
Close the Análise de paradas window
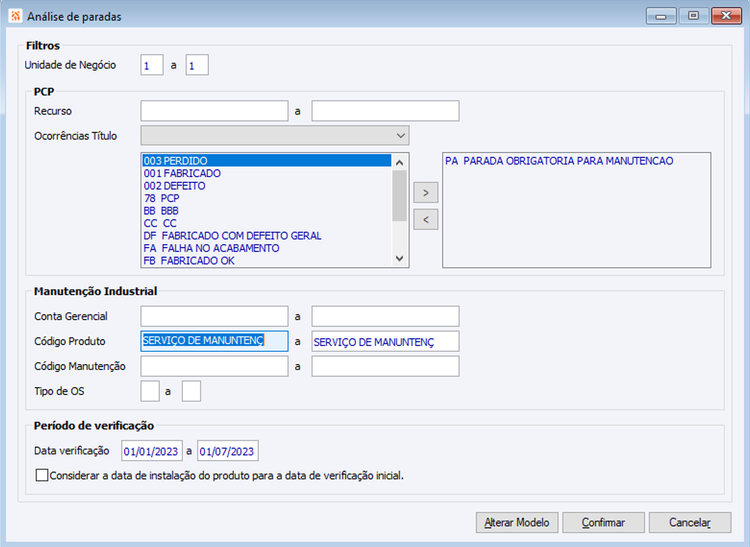(726, 16)
